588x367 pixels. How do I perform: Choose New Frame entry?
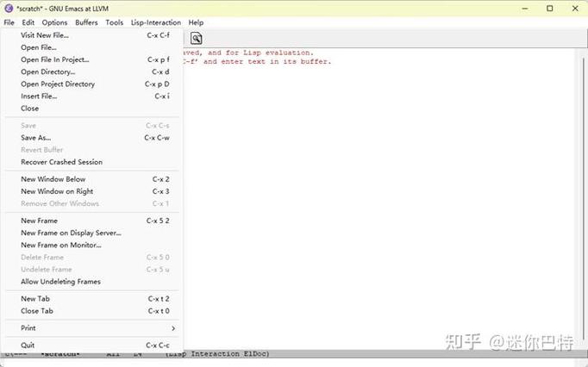(x=92, y=221)
